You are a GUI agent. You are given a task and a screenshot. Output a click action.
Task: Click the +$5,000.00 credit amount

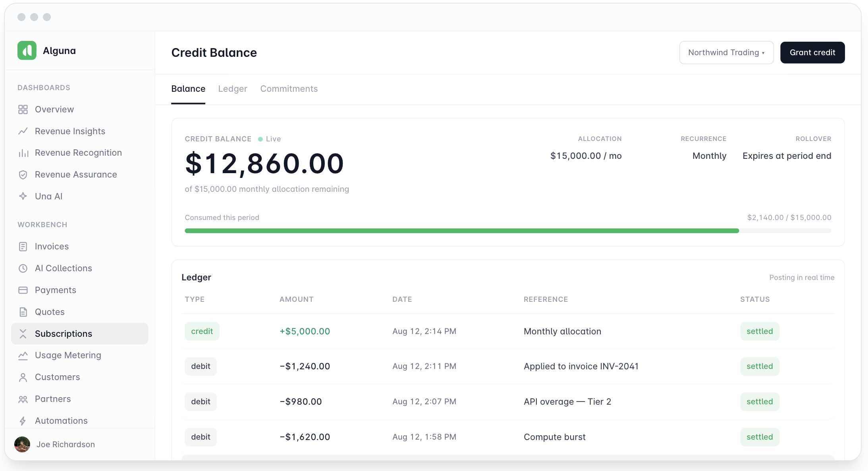(x=305, y=331)
